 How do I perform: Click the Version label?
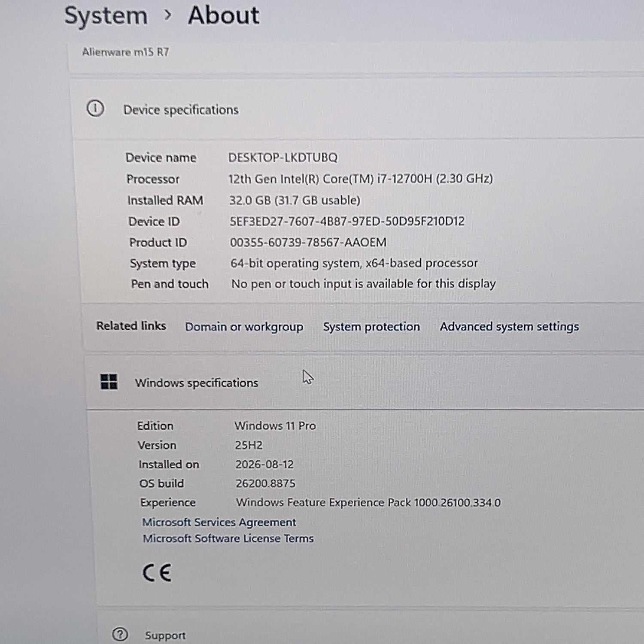(x=157, y=445)
